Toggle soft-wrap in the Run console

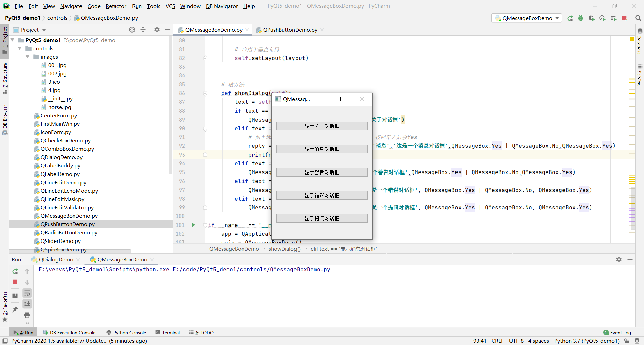[x=27, y=293]
